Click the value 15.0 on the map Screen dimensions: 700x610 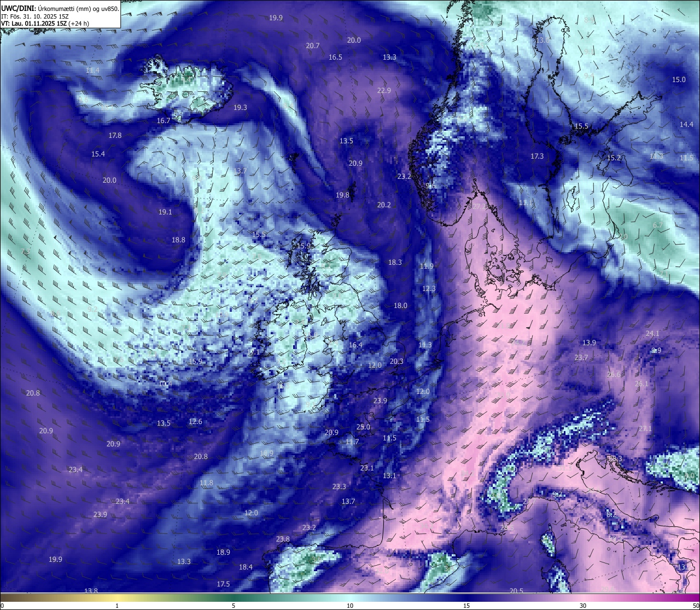[x=679, y=80]
